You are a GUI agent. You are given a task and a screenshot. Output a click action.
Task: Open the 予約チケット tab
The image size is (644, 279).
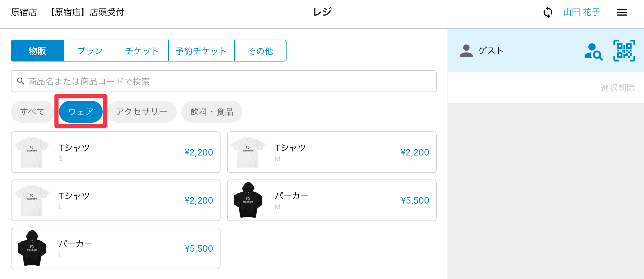pos(201,51)
